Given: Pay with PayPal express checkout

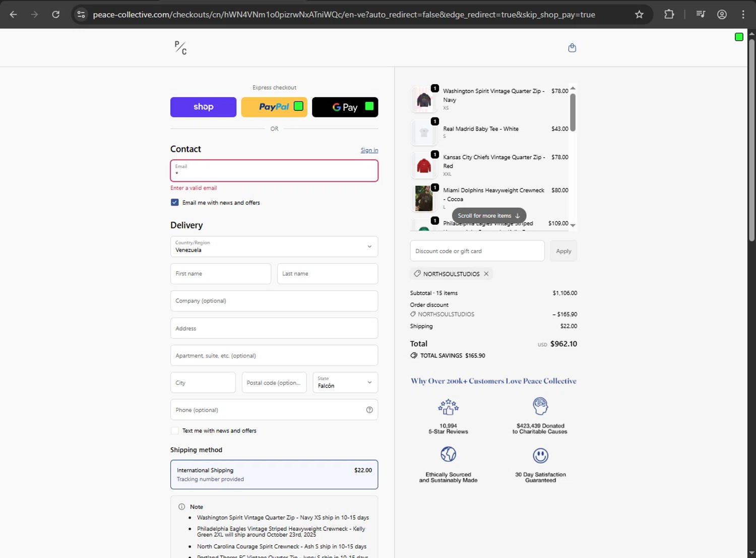Looking at the screenshot, I should (x=274, y=107).
